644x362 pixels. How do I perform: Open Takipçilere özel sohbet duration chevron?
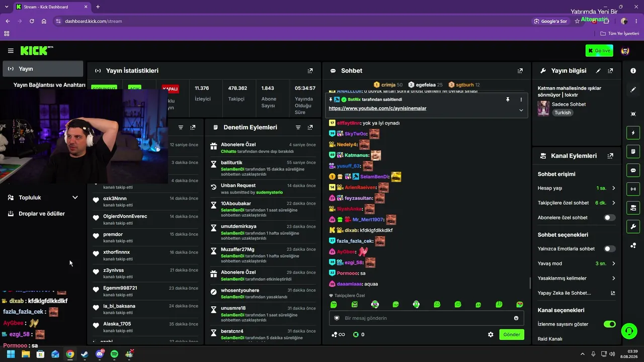coord(613,203)
